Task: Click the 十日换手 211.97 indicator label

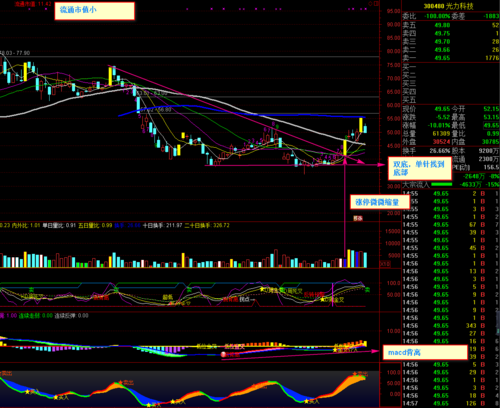Action: tap(162, 226)
